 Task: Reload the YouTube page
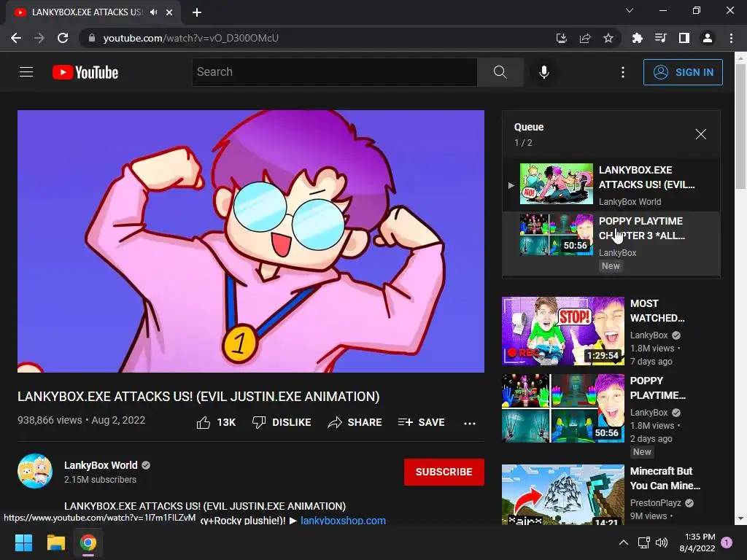63,38
